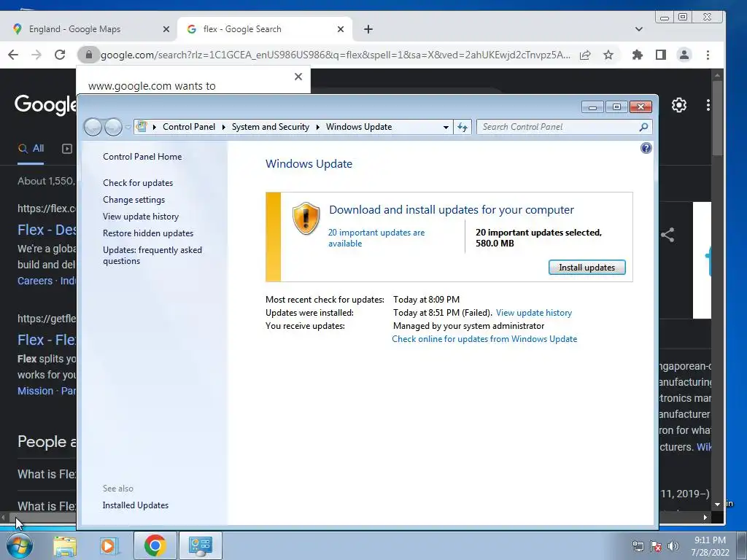Open the Windows Start menu orb

pyautogui.click(x=19, y=545)
